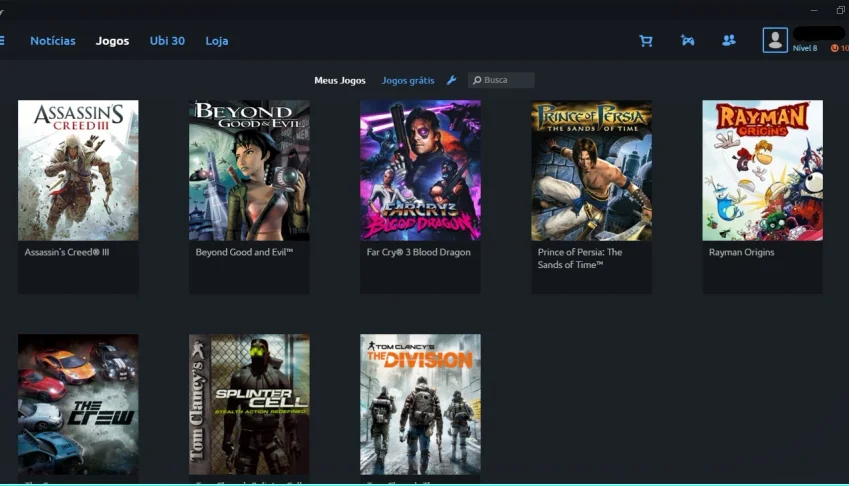This screenshot has height=486, width=849.
Task: Click the Nível 8 level label
Action: (x=805, y=48)
